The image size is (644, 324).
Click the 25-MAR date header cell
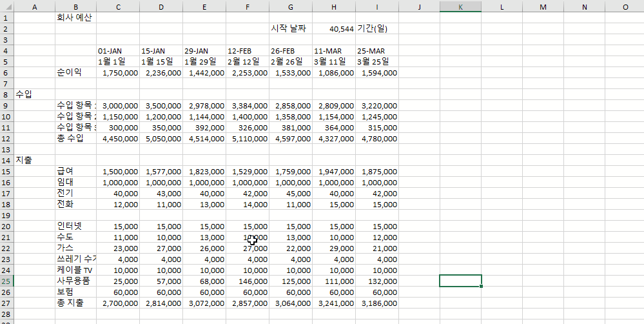(x=377, y=51)
